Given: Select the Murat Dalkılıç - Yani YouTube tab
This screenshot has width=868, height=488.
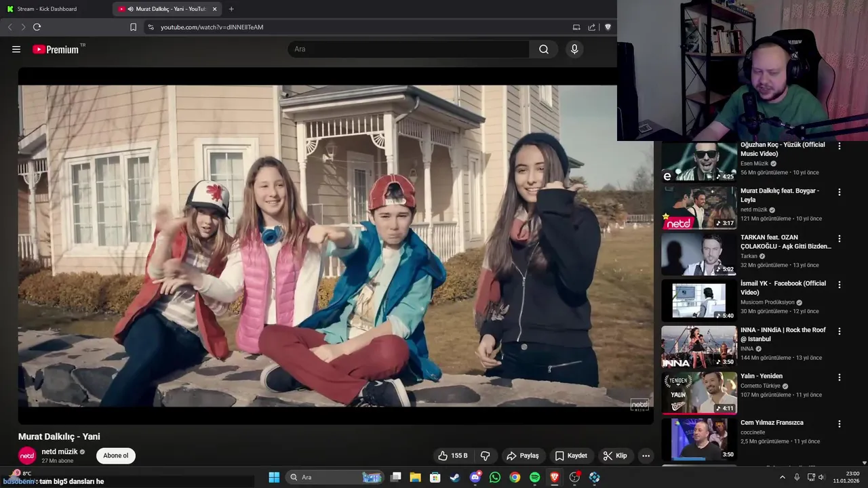Looking at the screenshot, I should click(167, 9).
